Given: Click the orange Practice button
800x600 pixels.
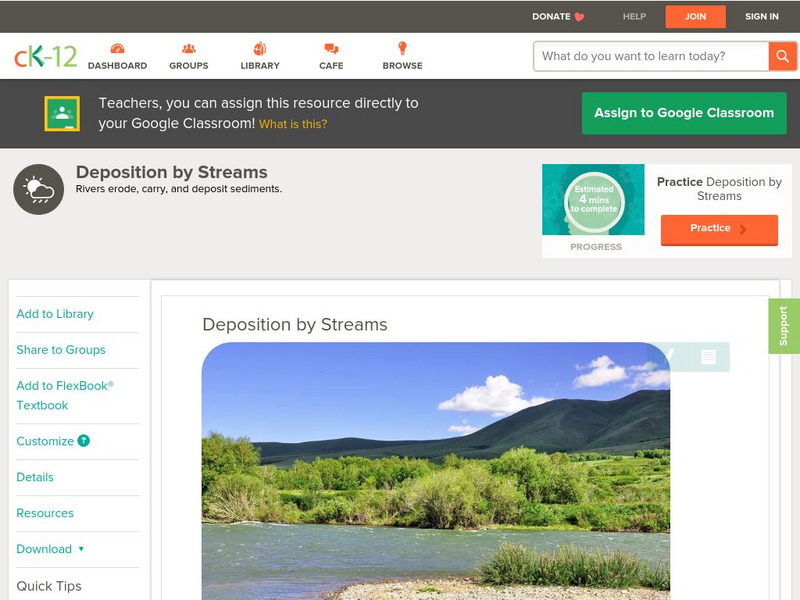Looking at the screenshot, I should tap(719, 229).
